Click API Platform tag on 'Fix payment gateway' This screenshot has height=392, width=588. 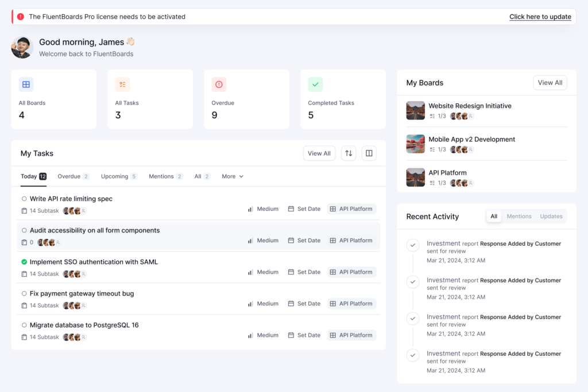point(351,304)
